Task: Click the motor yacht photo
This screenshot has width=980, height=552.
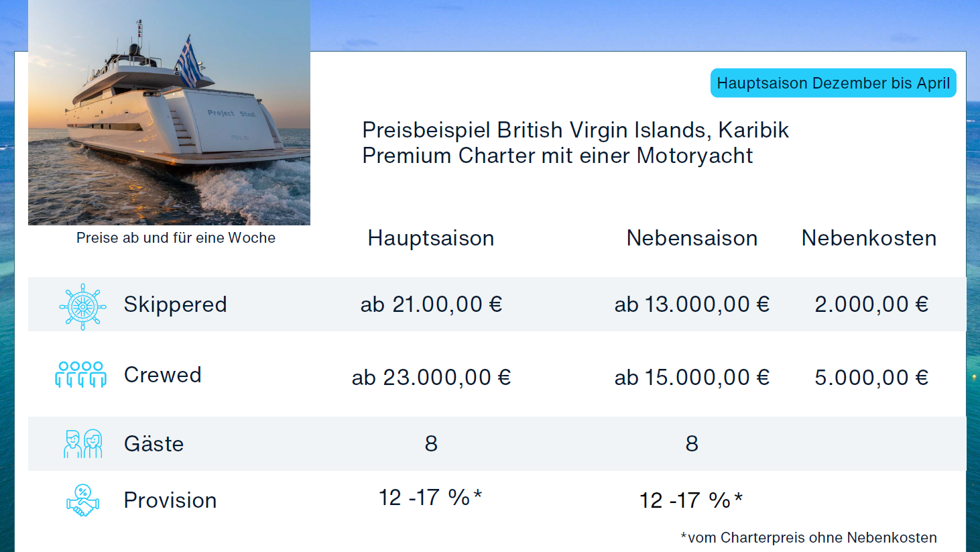Action: point(169,113)
